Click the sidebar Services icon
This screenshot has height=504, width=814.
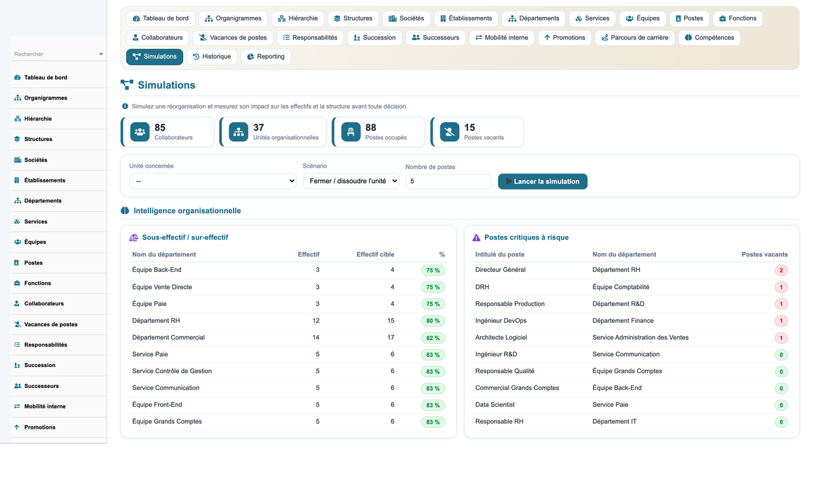pyautogui.click(x=17, y=222)
